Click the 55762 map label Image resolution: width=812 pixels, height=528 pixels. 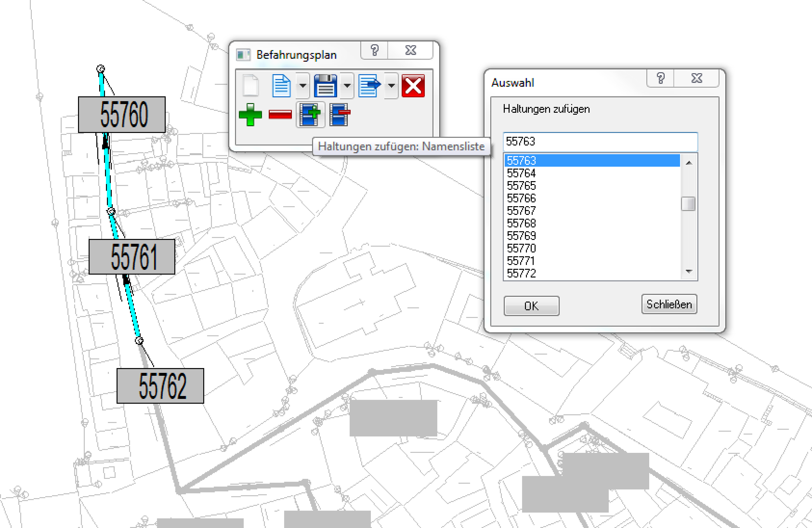click(160, 386)
